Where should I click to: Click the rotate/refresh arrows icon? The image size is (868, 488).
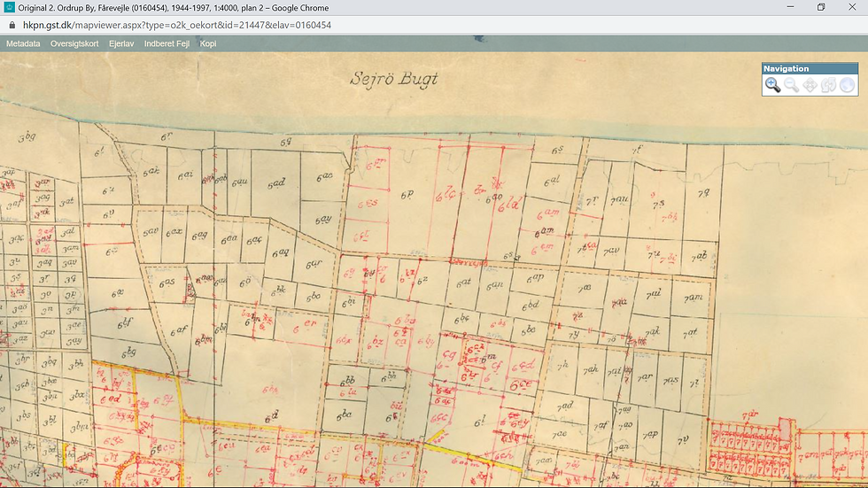[x=828, y=85]
